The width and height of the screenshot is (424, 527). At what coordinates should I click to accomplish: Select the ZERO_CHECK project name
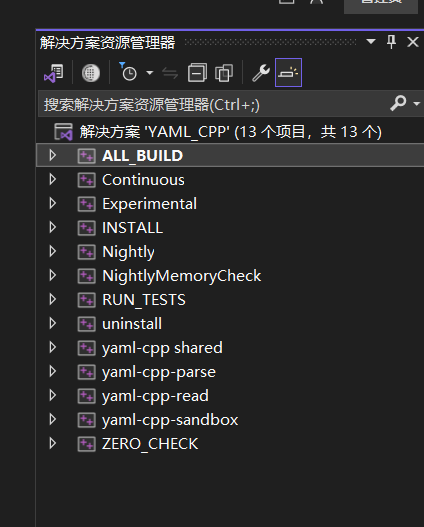(150, 444)
